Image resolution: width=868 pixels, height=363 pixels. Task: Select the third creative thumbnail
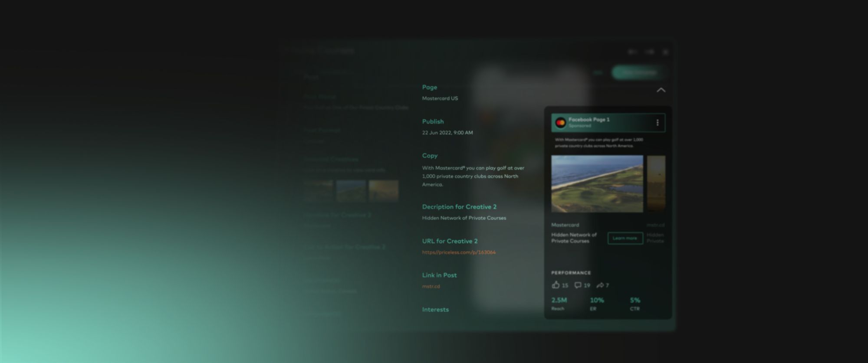pyautogui.click(x=384, y=191)
